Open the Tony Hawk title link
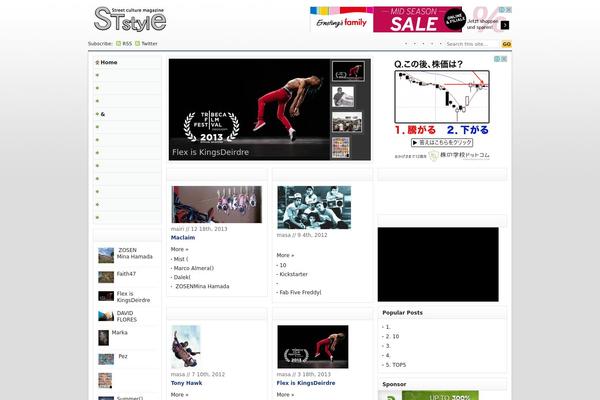This screenshot has height=400, width=600. point(186,383)
